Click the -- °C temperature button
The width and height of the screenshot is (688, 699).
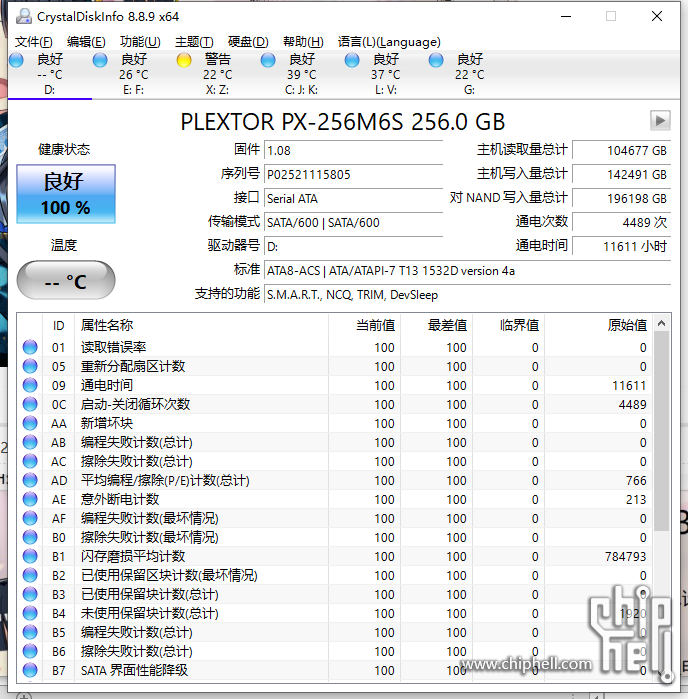pyautogui.click(x=66, y=280)
